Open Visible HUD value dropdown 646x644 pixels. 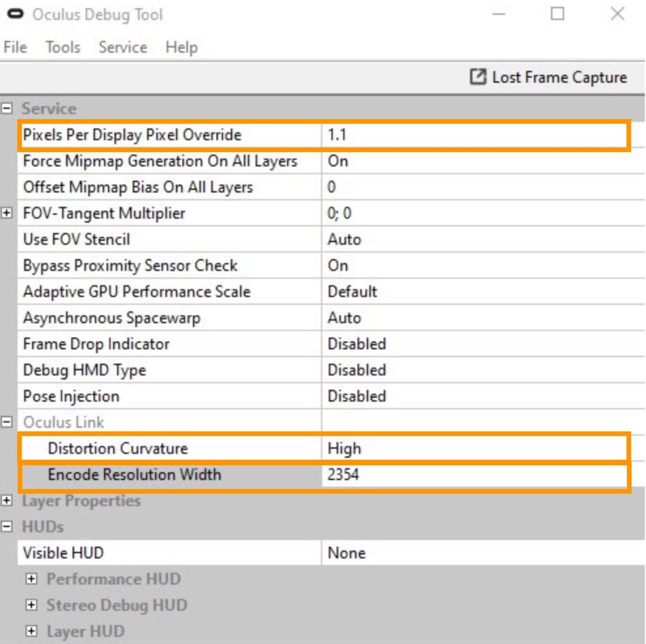pos(483,553)
